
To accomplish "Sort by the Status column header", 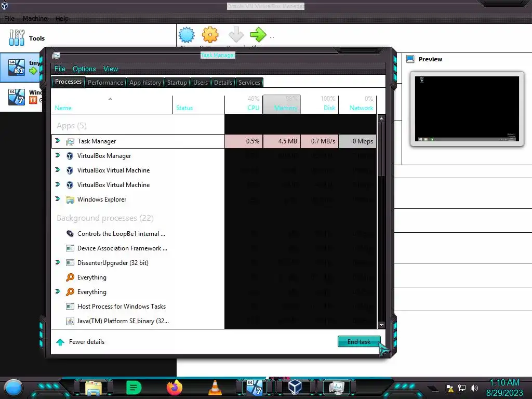I will [x=199, y=104].
